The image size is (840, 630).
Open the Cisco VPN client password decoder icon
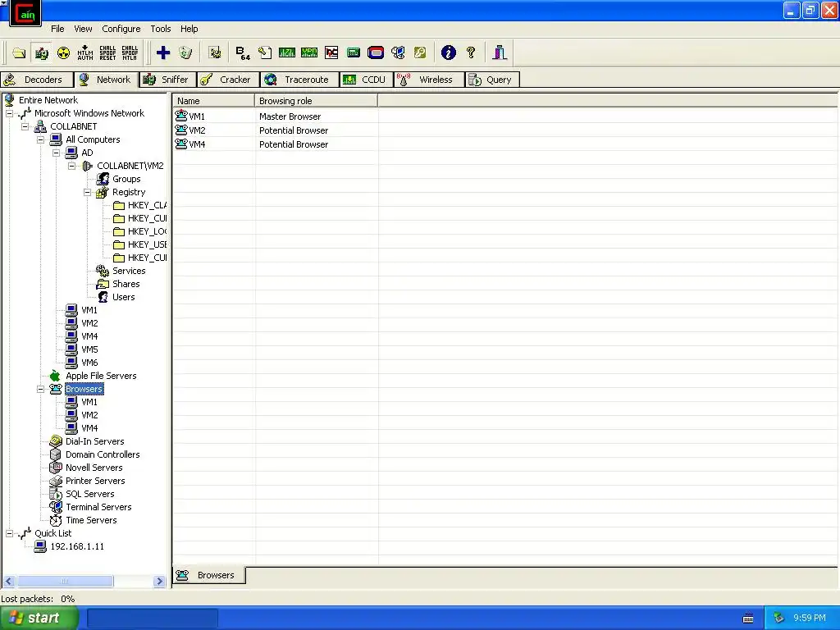(x=309, y=52)
